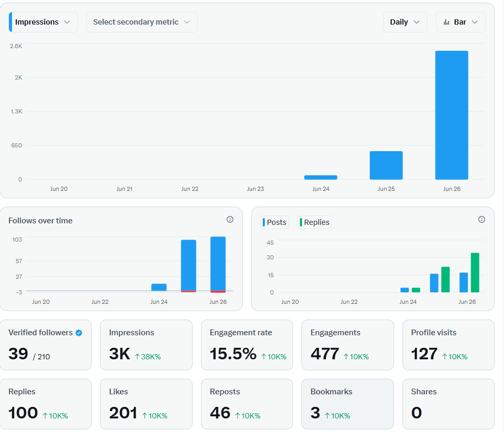504x432 pixels.
Task: Select the Likes 201 card
Action: (x=146, y=404)
